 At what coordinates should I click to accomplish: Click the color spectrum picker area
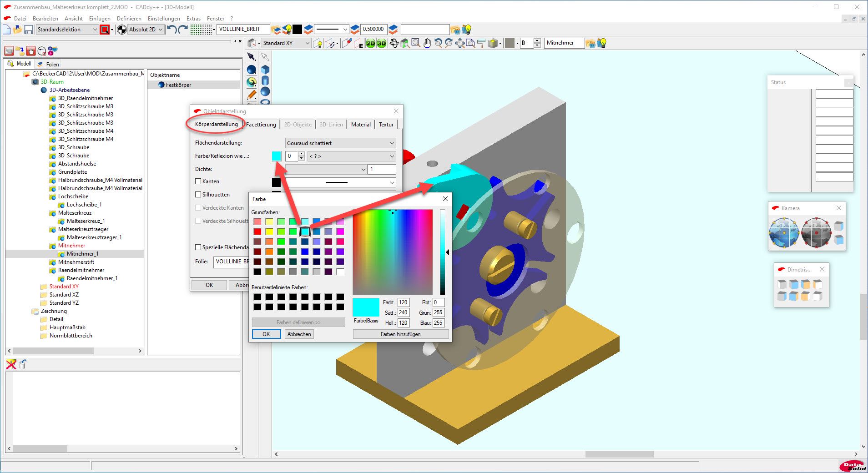(x=393, y=252)
